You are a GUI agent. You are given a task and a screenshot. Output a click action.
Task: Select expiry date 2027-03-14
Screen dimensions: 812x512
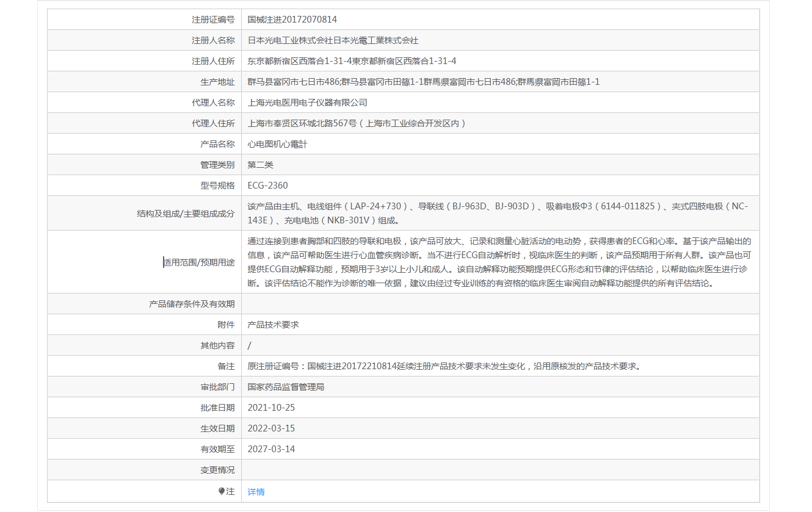(271, 449)
